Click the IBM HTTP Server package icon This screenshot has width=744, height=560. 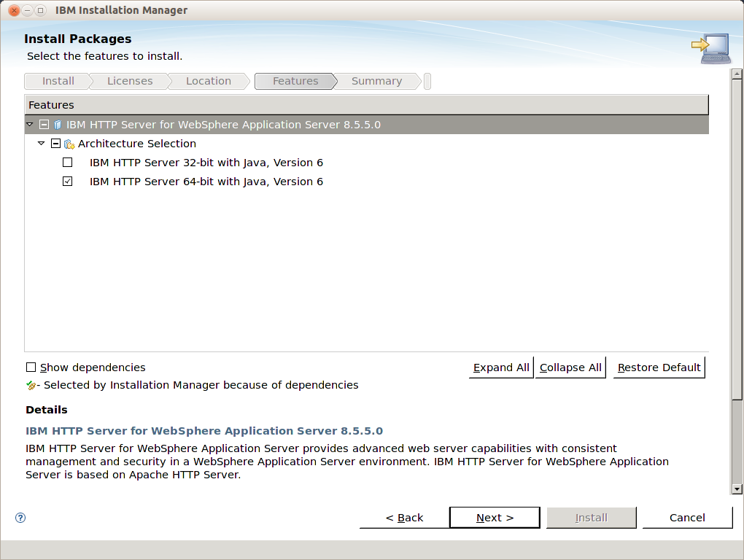tap(58, 125)
